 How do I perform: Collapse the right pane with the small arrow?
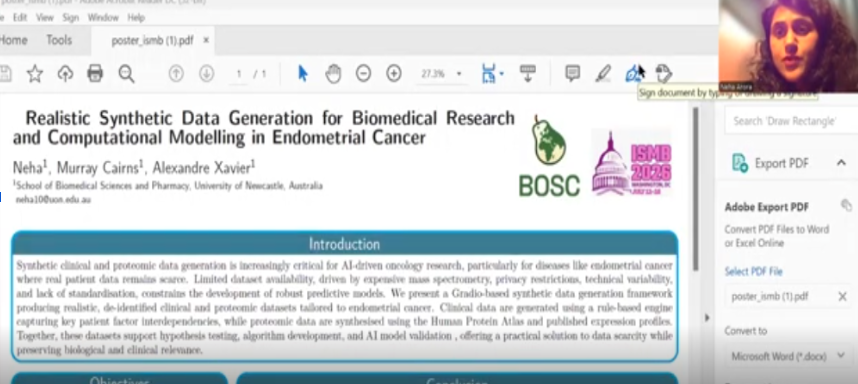click(706, 317)
